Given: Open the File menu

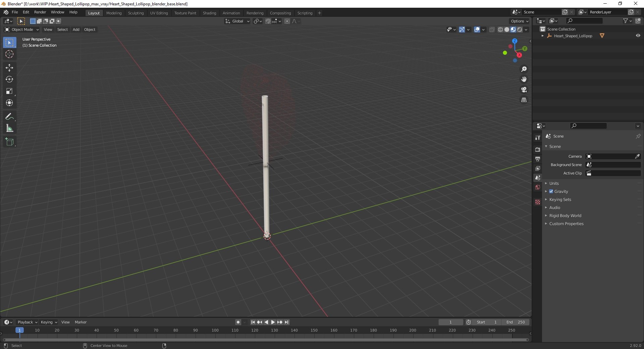Looking at the screenshot, I should [15, 12].
